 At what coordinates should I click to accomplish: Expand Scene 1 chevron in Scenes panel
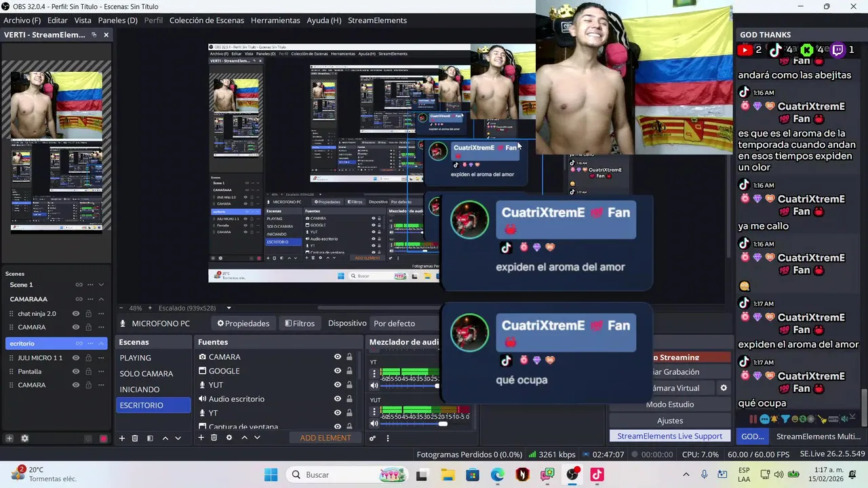coord(101,285)
